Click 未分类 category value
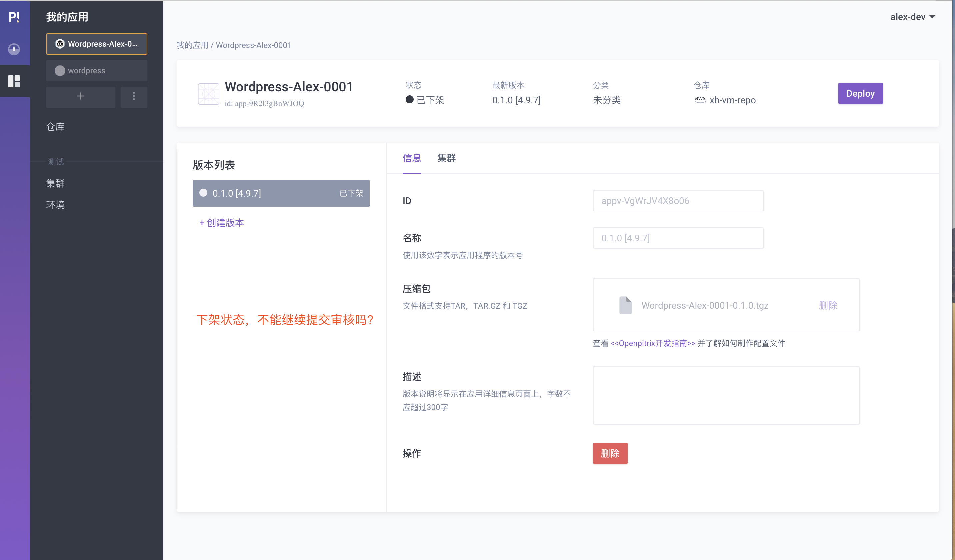The image size is (955, 560). pyautogui.click(x=607, y=100)
